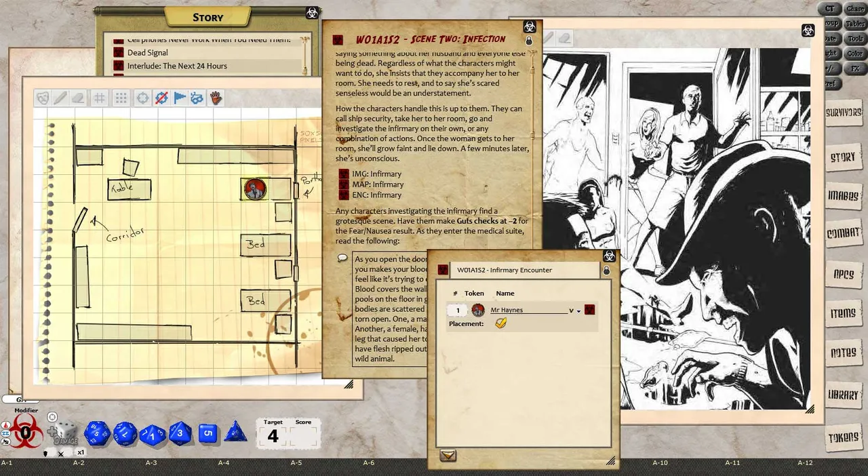The image size is (868, 476).
Task: Open the MAP: Infirmary link
Action: [x=378, y=184]
